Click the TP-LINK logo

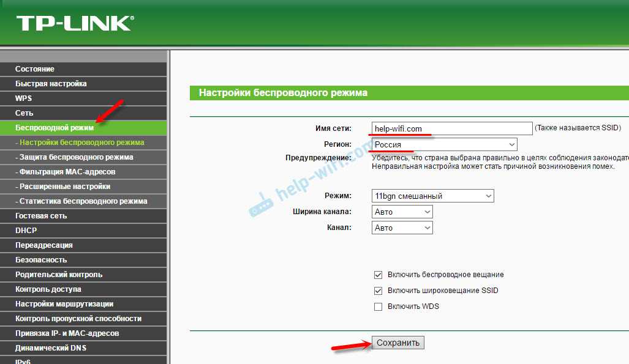click(75, 23)
